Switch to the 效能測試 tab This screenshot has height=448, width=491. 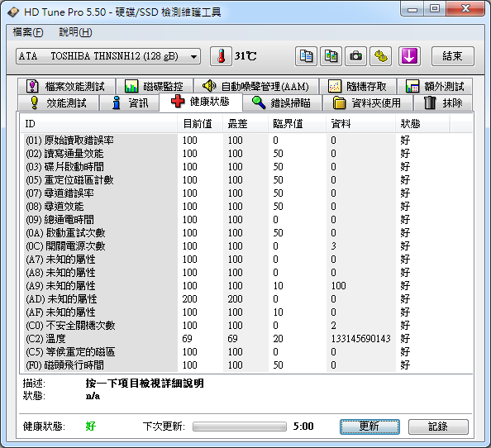coord(59,102)
